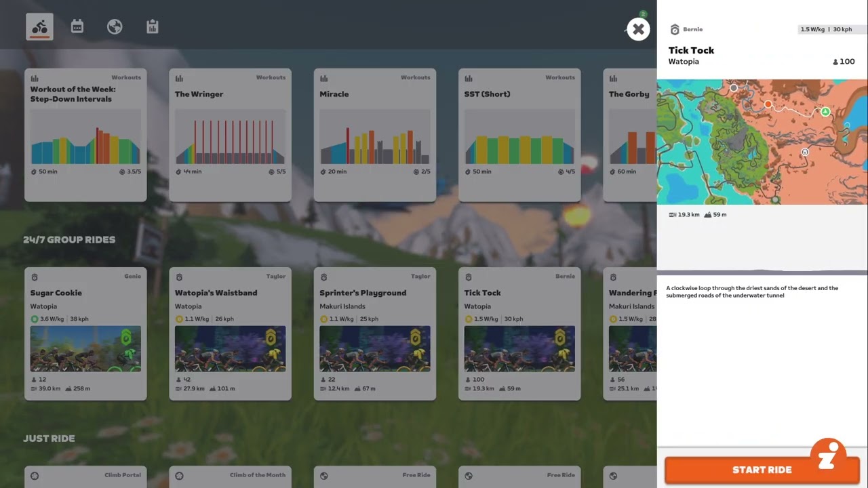Open the Workout of the Week card
The image size is (868, 488).
tap(85, 135)
